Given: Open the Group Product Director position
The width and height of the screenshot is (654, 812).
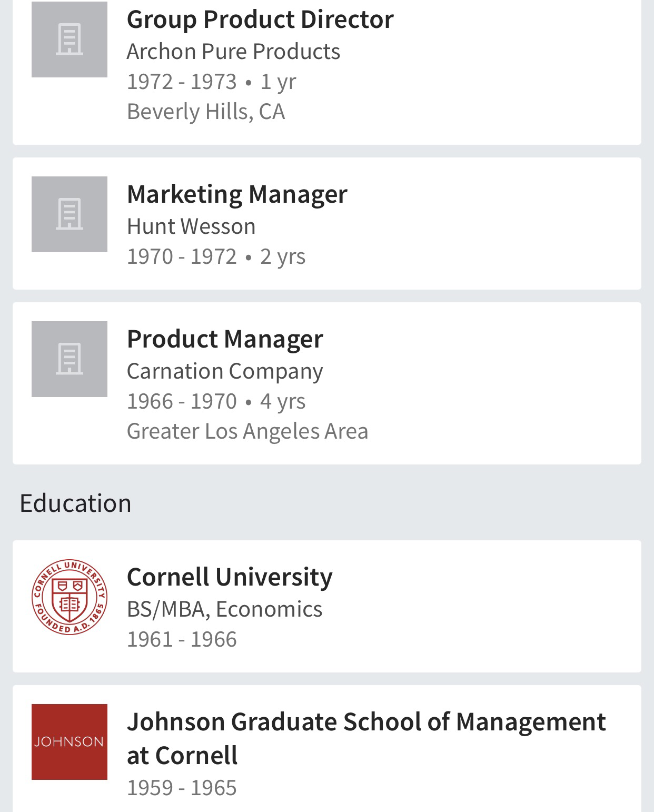Looking at the screenshot, I should 260,19.
